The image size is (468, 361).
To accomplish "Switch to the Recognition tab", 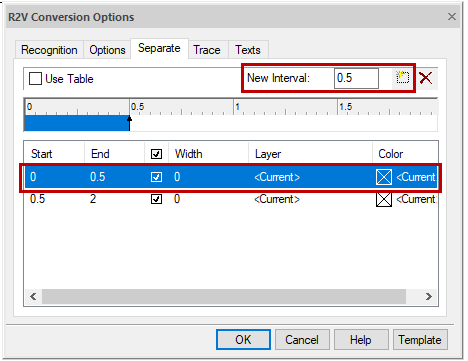I will (x=49, y=50).
